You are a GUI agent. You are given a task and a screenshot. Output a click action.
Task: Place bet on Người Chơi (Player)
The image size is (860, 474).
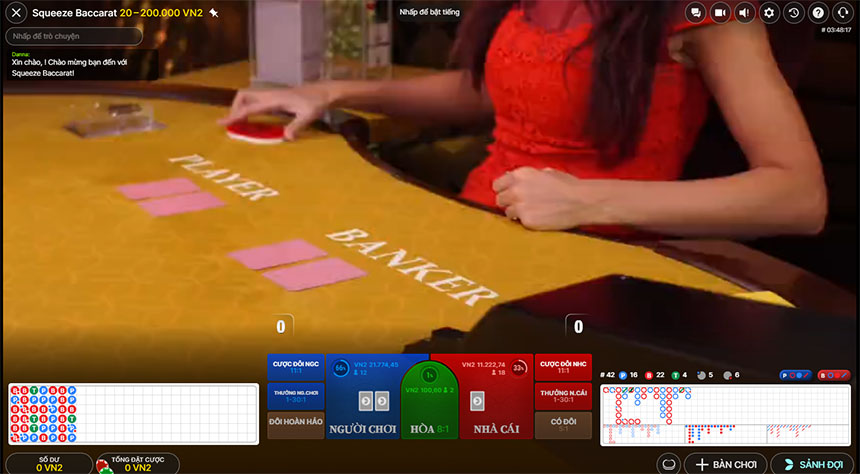click(364, 396)
